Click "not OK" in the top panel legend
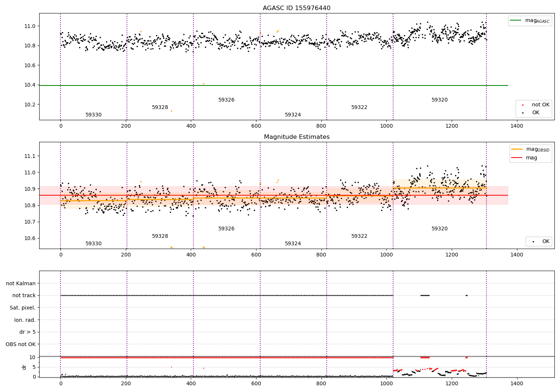Screen dimensions: 560x392 tap(541, 105)
